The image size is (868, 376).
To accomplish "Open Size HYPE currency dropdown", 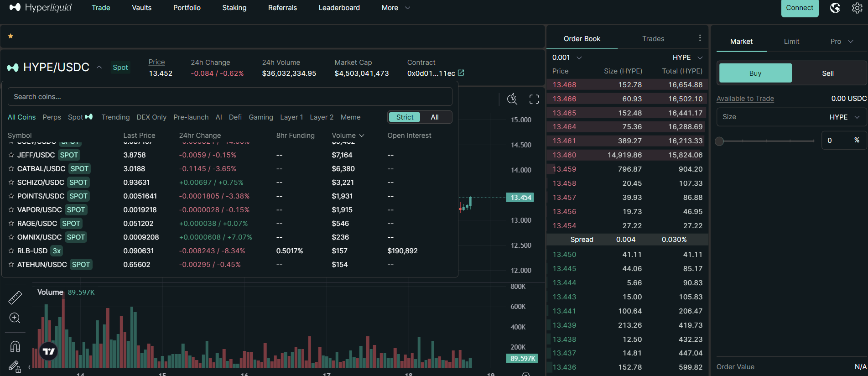I will point(844,117).
